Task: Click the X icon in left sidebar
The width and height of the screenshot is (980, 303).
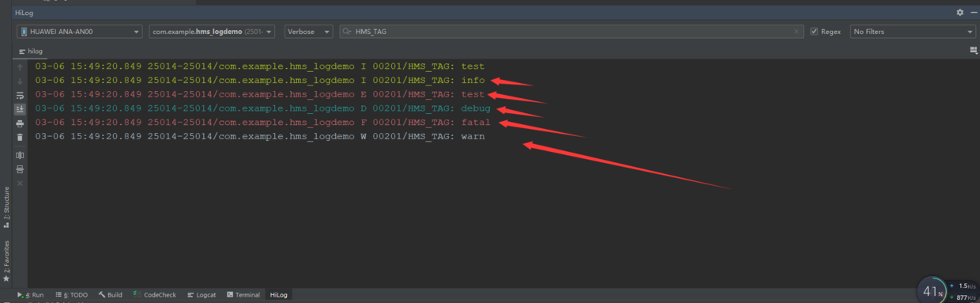Action: point(20,184)
